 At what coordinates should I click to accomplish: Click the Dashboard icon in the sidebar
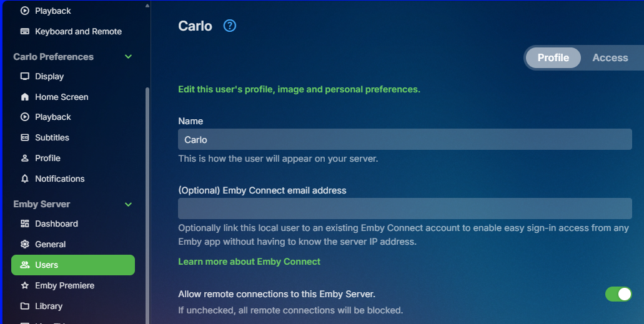[25, 223]
